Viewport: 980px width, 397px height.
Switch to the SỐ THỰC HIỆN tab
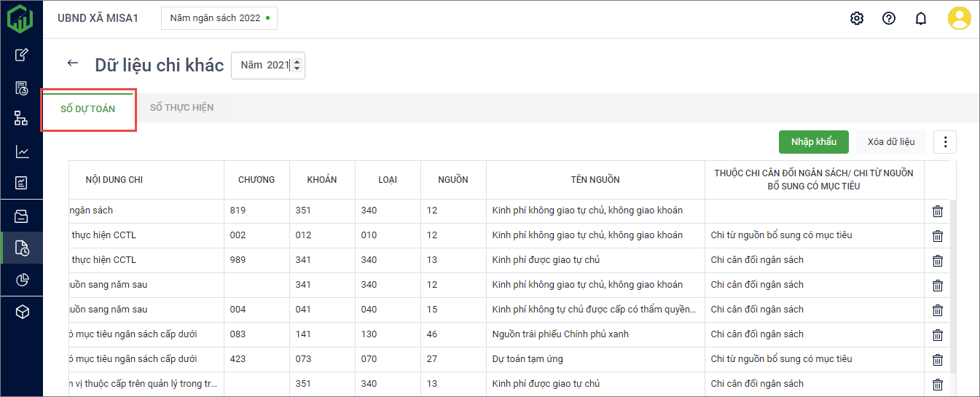[181, 108]
